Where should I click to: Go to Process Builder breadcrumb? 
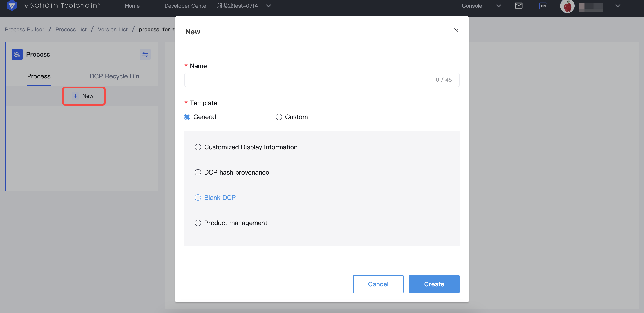(25, 30)
